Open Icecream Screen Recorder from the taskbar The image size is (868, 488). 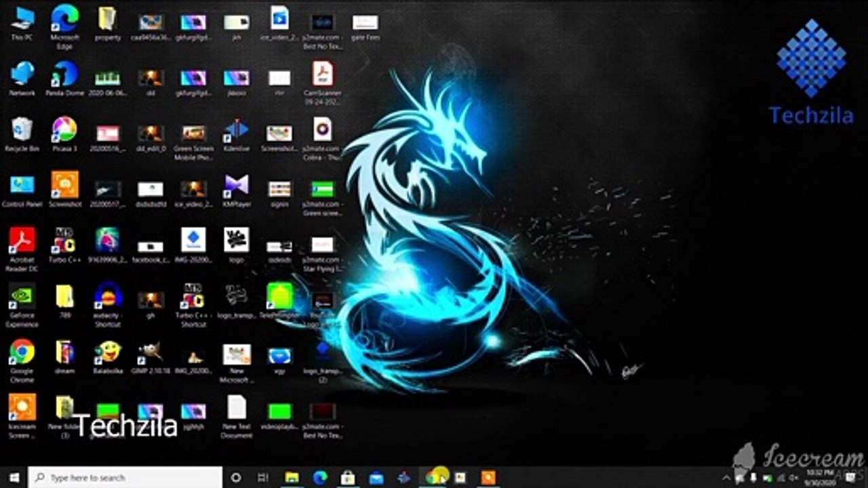pyautogui.click(x=488, y=477)
